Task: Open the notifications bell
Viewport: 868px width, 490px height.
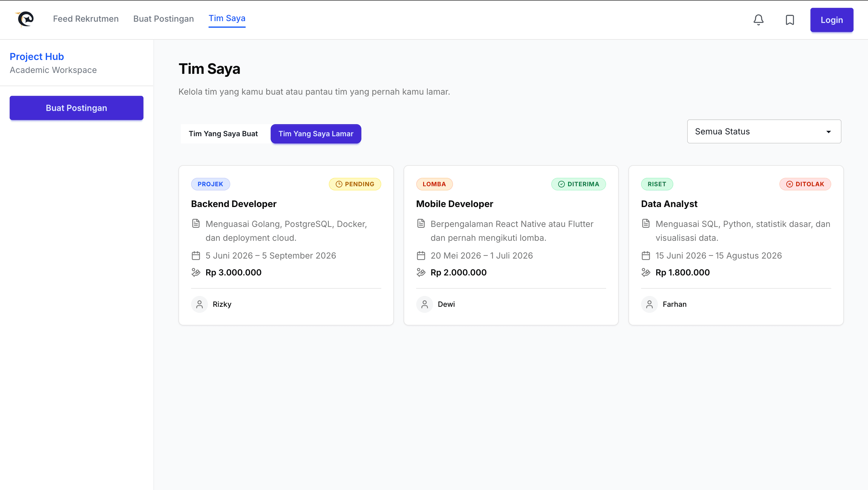Action: tap(758, 20)
